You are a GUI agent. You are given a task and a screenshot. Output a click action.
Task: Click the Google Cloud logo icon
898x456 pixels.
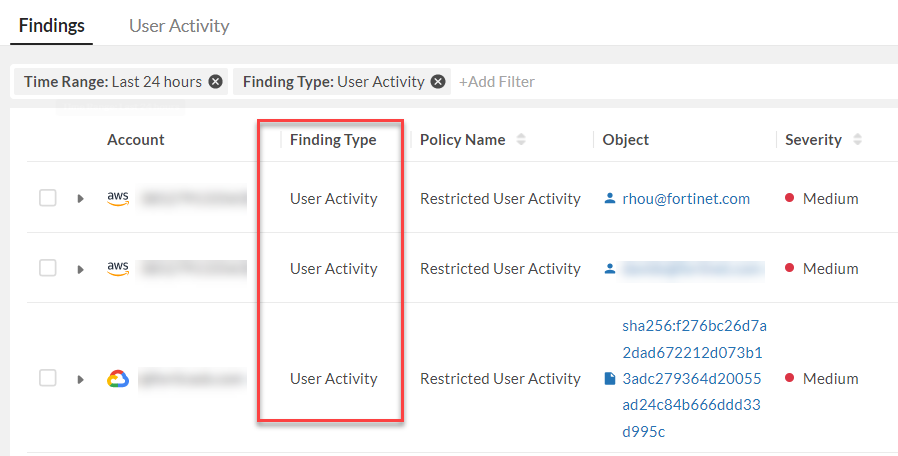pyautogui.click(x=118, y=379)
